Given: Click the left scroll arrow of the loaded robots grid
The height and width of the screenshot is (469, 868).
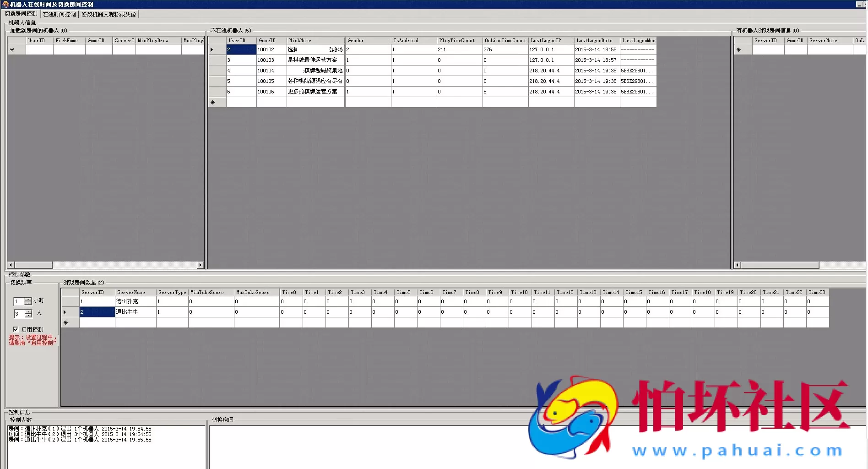Looking at the screenshot, I should coord(11,265).
